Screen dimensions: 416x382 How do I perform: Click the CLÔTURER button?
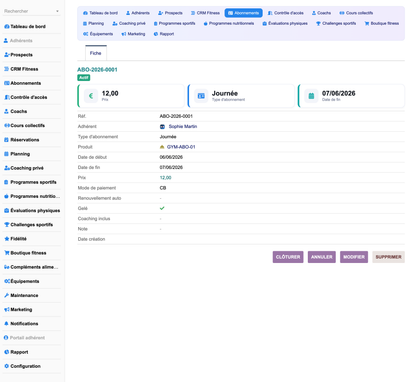pyautogui.click(x=288, y=257)
